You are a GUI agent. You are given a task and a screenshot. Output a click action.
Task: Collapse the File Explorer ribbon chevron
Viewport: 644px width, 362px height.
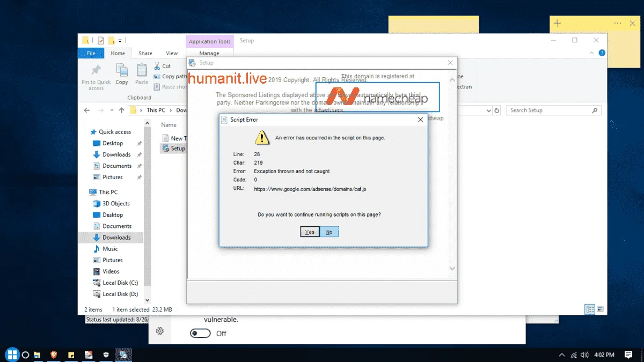click(592, 53)
